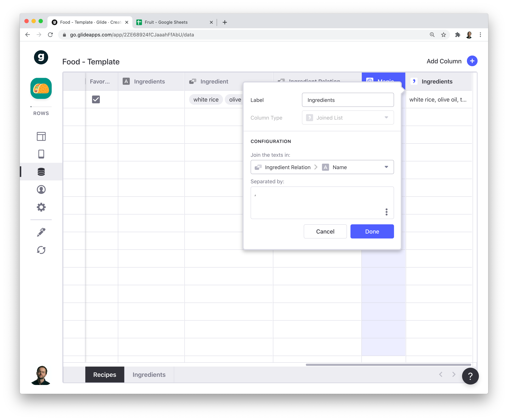This screenshot has height=420, width=508.
Task: Open the phone preview icon
Action: pyautogui.click(x=41, y=154)
